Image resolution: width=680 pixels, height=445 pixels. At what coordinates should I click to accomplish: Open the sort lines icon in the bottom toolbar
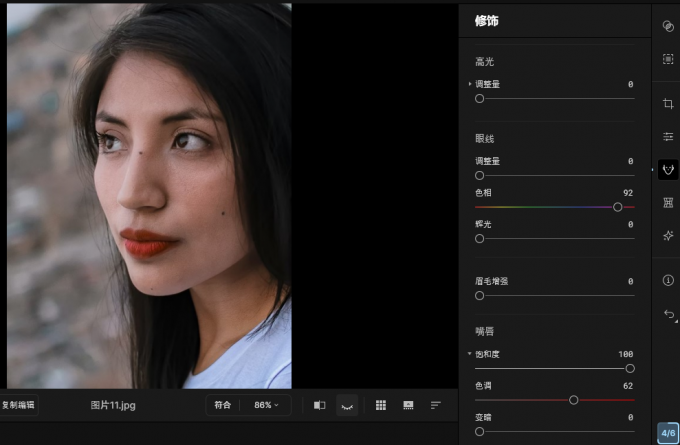tap(435, 405)
